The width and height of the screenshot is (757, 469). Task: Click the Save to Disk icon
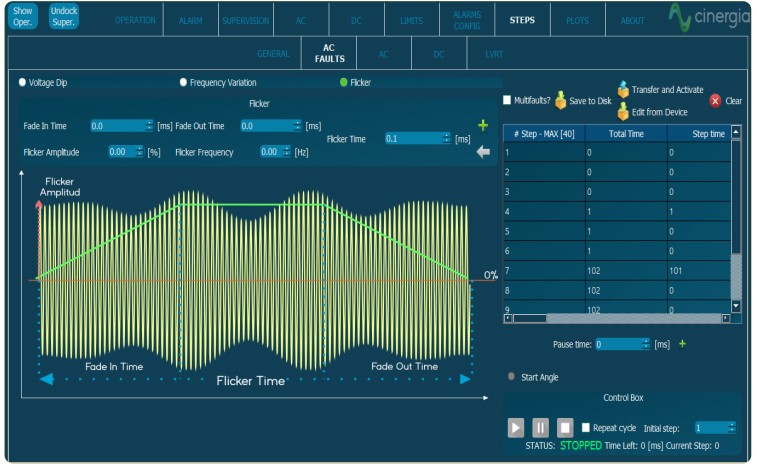561,101
